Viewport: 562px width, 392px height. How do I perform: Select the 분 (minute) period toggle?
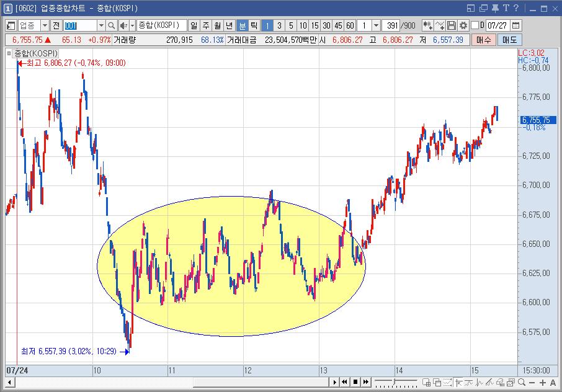243,25
